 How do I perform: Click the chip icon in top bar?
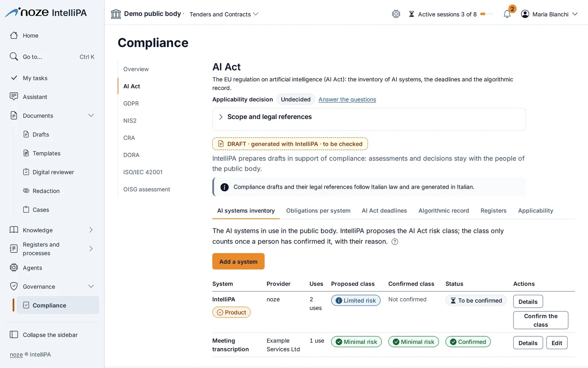(396, 14)
